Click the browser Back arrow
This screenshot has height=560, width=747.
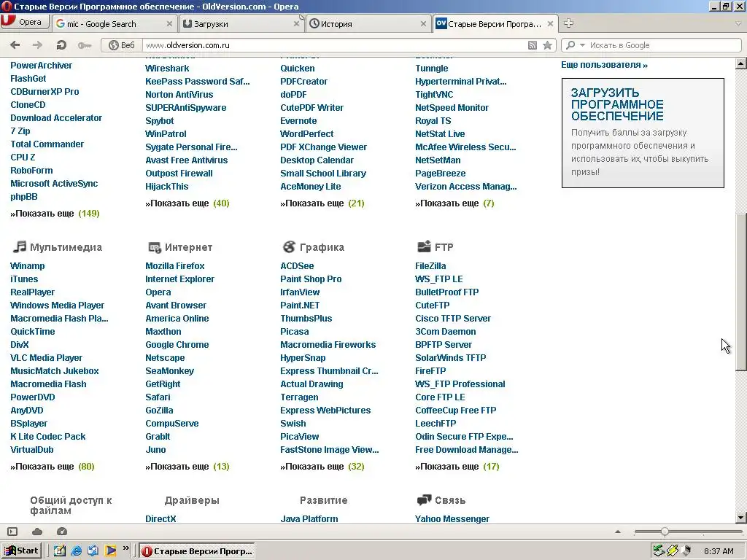pos(15,45)
